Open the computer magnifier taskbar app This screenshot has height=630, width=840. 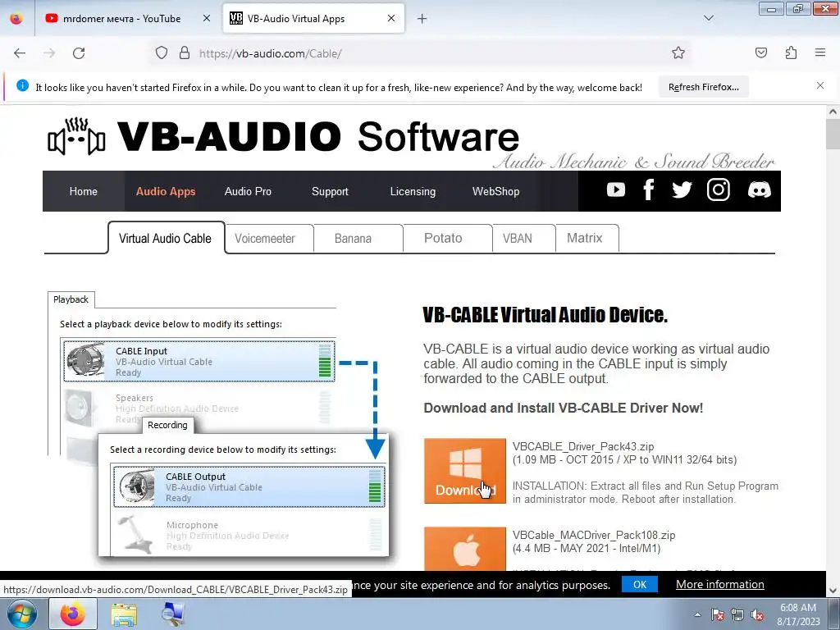click(x=173, y=614)
